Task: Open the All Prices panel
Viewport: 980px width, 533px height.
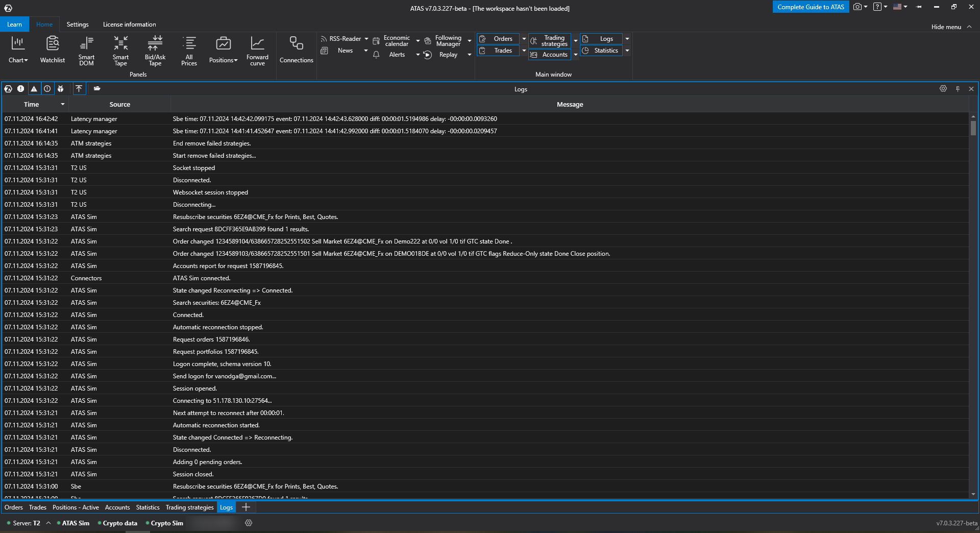Action: (189, 50)
